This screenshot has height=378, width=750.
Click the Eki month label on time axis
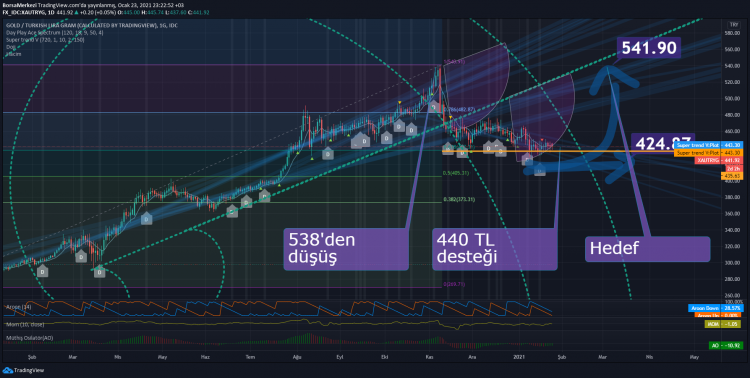click(x=384, y=357)
